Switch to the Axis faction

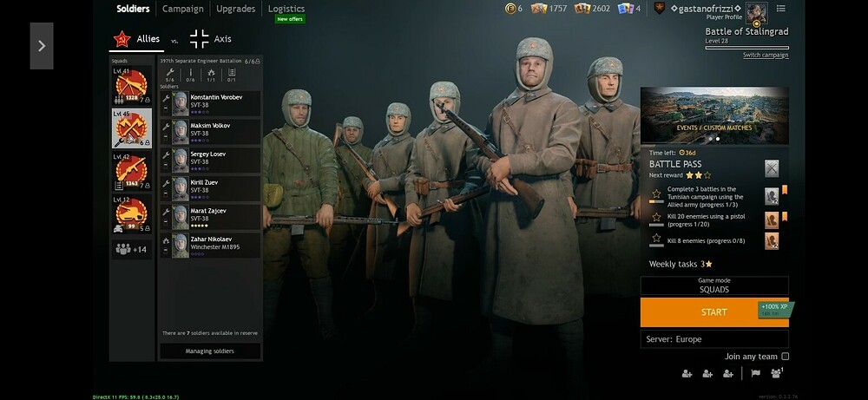pos(210,39)
